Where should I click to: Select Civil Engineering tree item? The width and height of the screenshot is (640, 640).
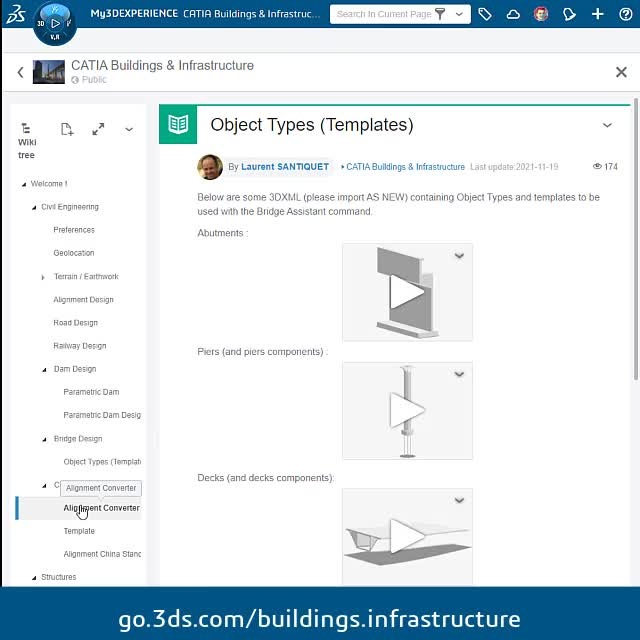point(70,207)
